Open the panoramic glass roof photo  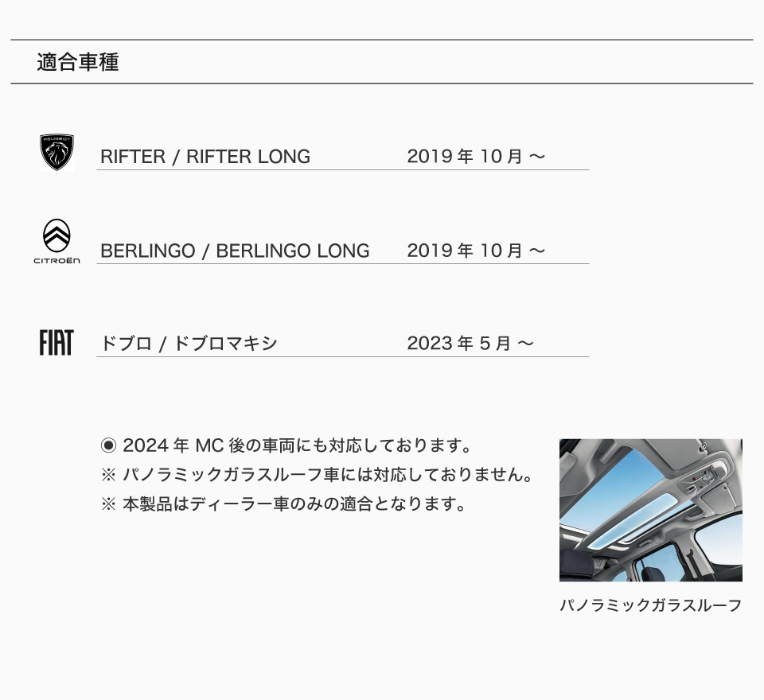[650, 510]
